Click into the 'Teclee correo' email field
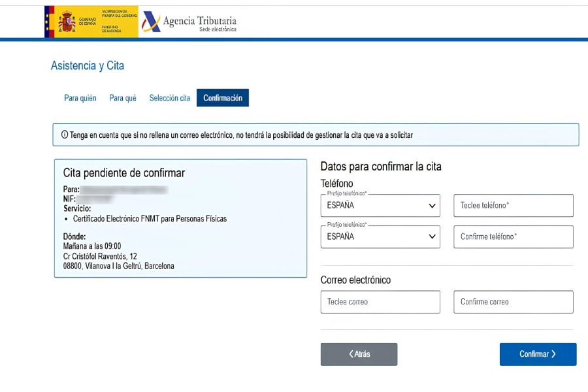The image size is (588, 392). (380, 302)
